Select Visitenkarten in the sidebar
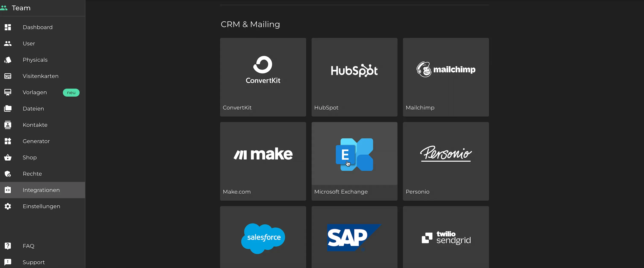644x268 pixels. point(42,76)
